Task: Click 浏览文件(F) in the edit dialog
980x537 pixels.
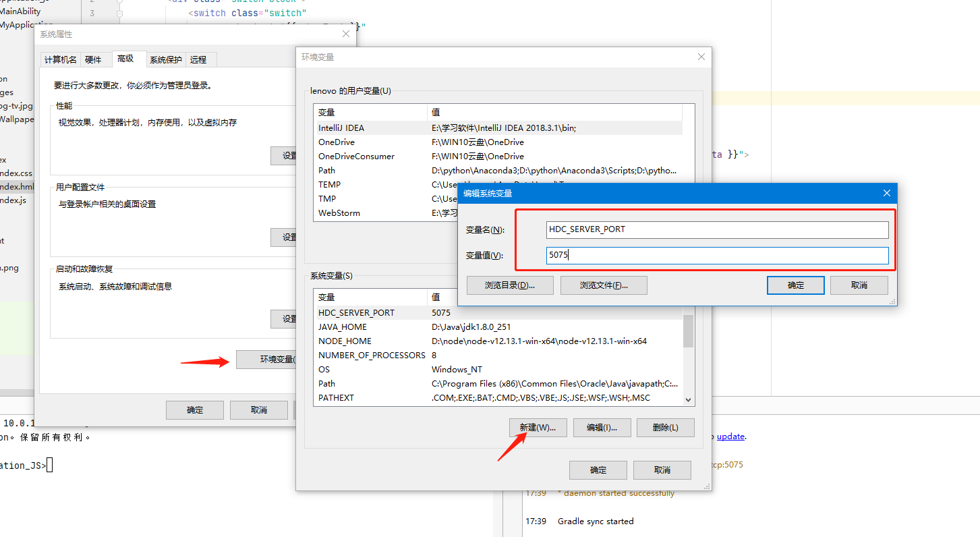Action: [603, 285]
